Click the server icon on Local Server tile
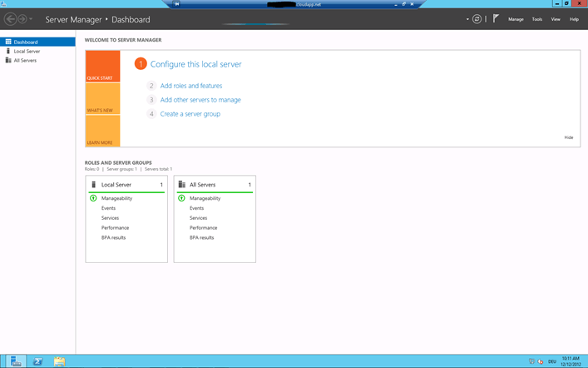 pos(94,184)
